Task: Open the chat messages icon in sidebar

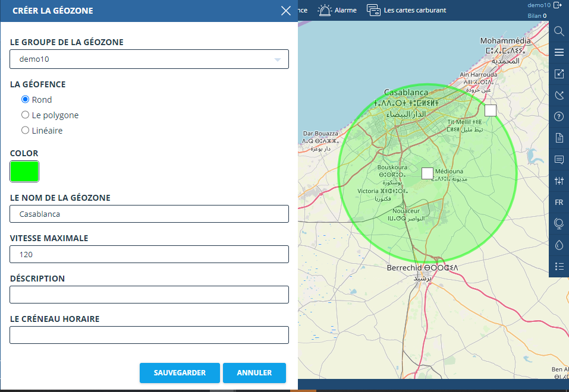Action: [559, 159]
